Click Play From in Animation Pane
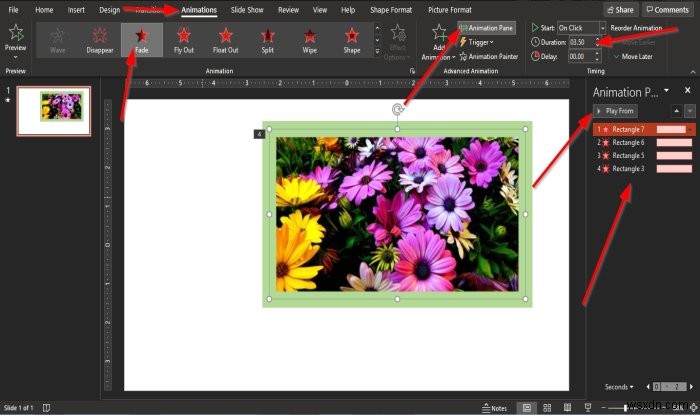The height and width of the screenshot is (415, 700). coord(615,111)
